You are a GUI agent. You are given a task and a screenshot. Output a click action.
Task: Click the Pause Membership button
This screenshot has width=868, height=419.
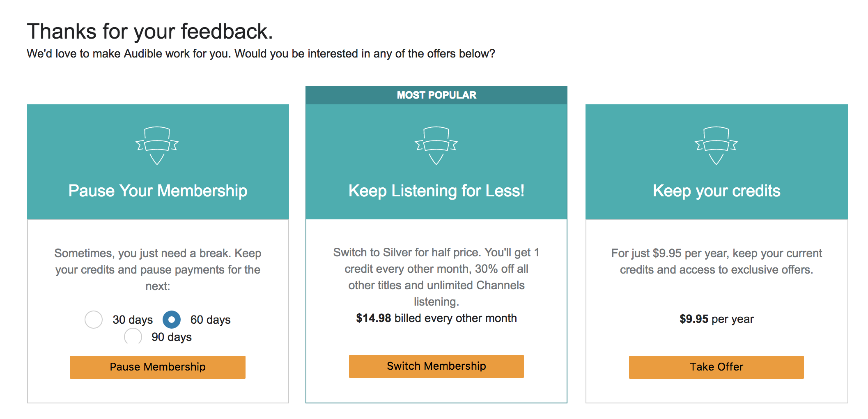(x=158, y=367)
